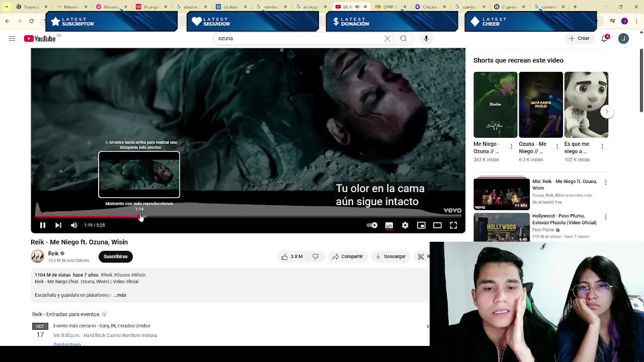Toggle subtitles with the captions button

pyautogui.click(x=389, y=225)
